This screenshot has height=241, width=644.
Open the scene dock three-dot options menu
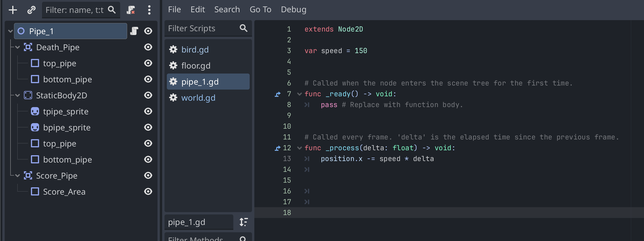[x=149, y=10]
